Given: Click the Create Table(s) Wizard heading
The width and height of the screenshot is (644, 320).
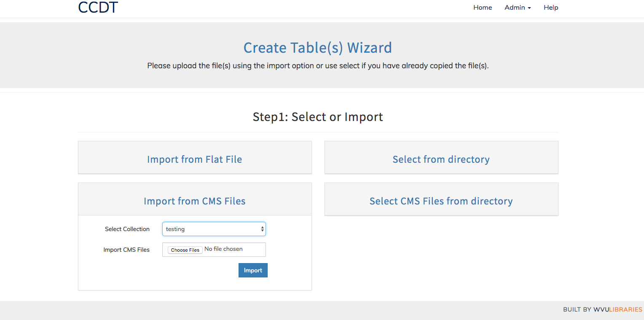Looking at the screenshot, I should click(317, 48).
